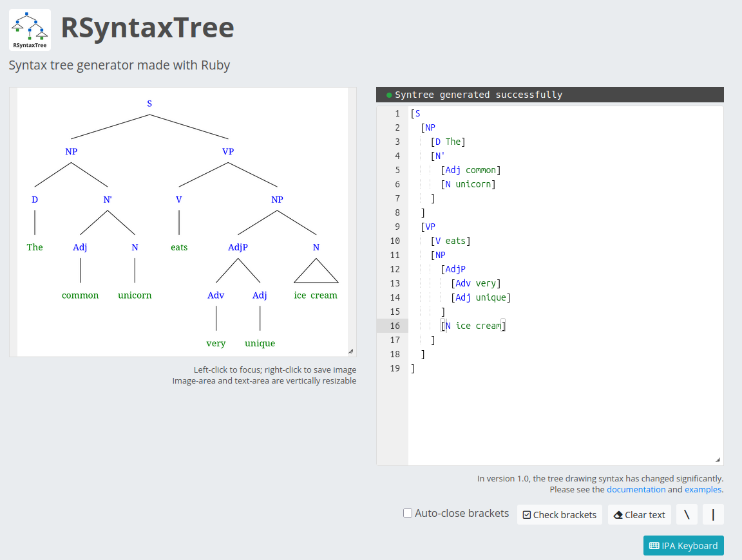Select the AdjP node in the tree
Viewport: 742px width, 560px height.
(238, 247)
